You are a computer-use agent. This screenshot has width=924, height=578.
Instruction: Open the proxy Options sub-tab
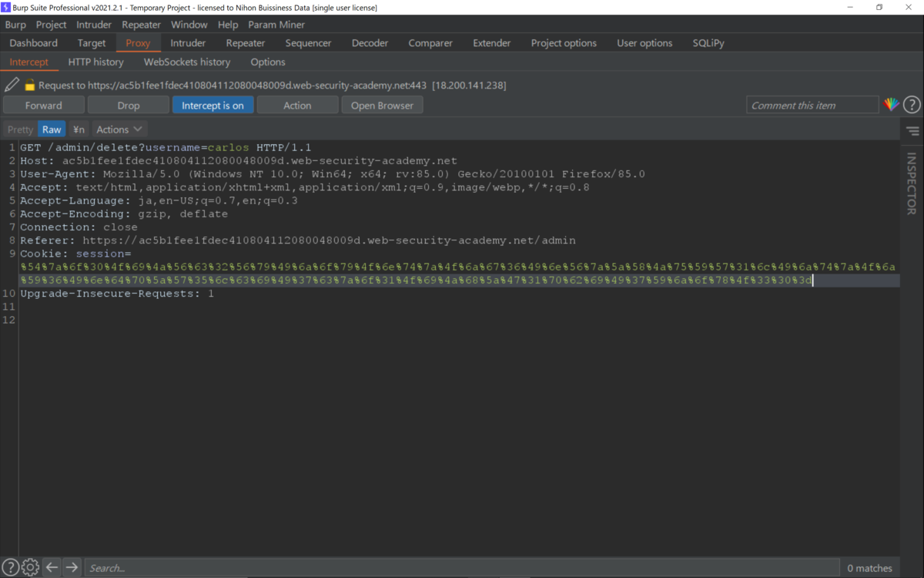(x=268, y=62)
